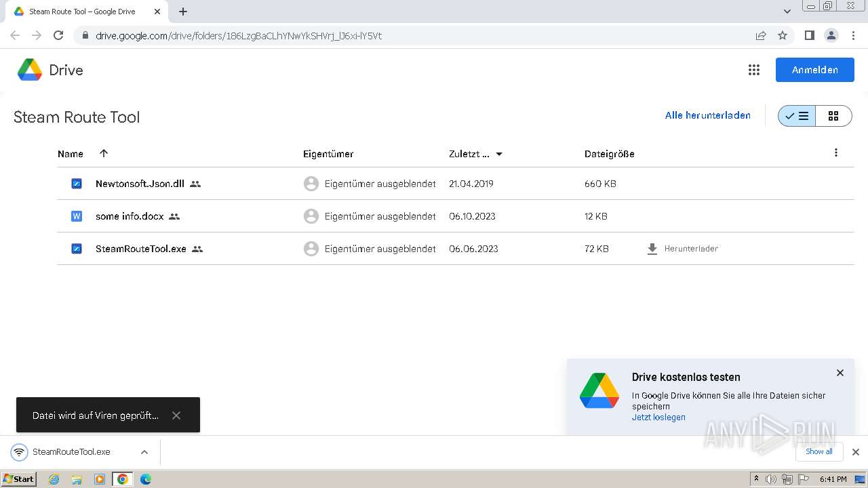Reload the page with the refresh icon
This screenshot has height=488, width=868.
pyautogui.click(x=58, y=35)
